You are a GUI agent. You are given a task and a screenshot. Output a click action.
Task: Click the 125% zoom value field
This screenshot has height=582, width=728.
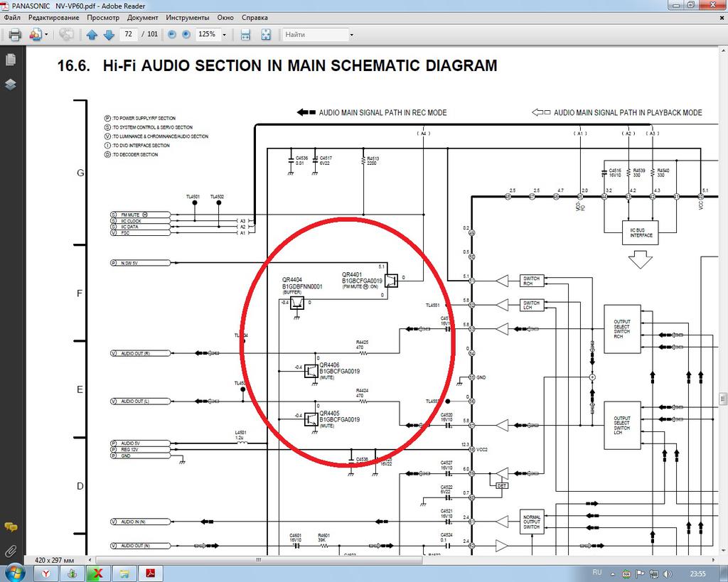pyautogui.click(x=207, y=34)
